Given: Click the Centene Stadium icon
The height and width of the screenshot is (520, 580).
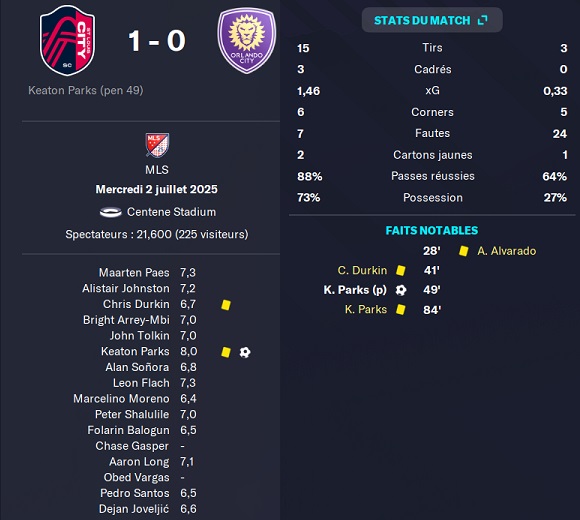Looking at the screenshot, I should pyautogui.click(x=111, y=212).
